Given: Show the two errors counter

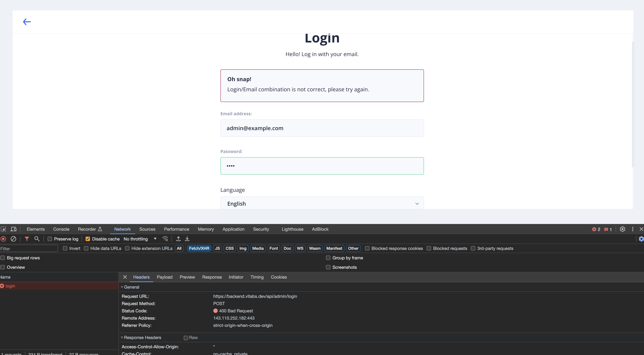Looking at the screenshot, I should click(596, 229).
